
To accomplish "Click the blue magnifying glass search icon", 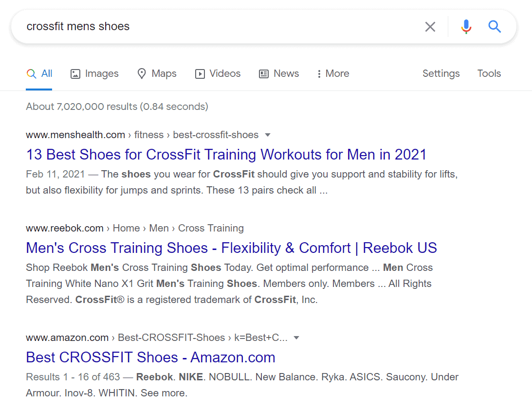I will [x=495, y=27].
